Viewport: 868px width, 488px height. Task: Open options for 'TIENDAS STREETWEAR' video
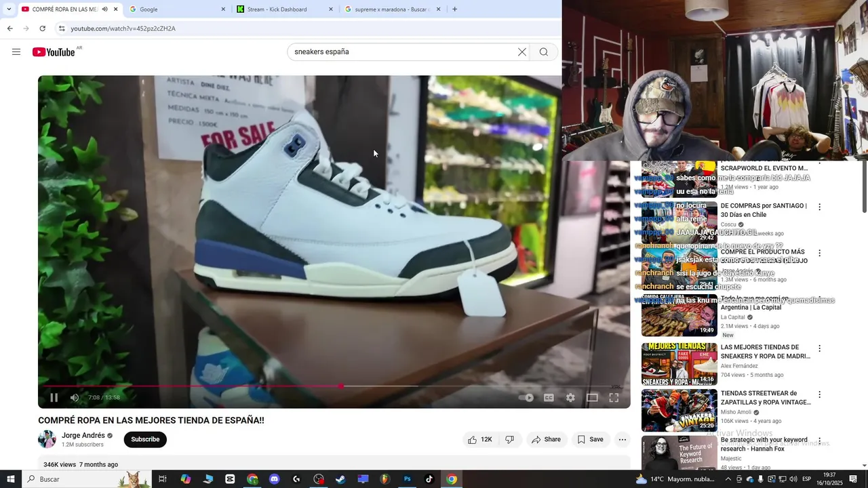click(819, 394)
